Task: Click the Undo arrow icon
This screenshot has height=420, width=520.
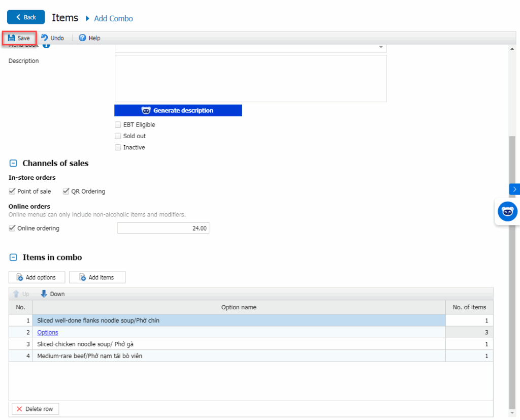Action: (45, 38)
